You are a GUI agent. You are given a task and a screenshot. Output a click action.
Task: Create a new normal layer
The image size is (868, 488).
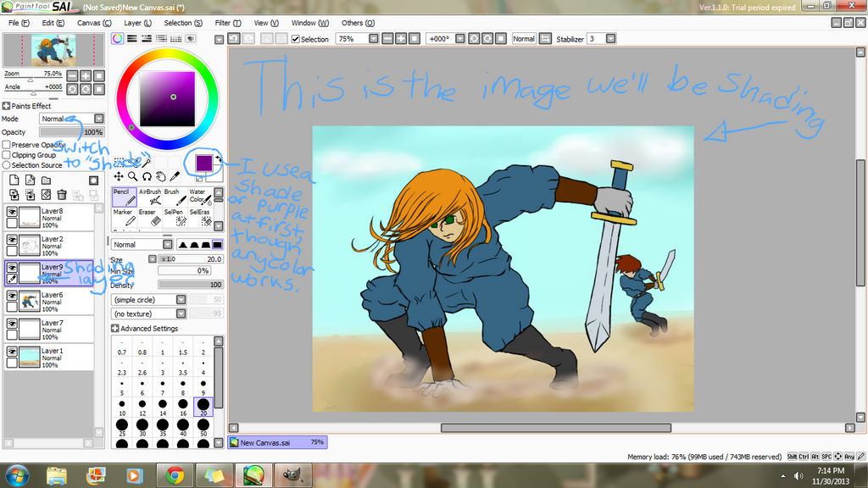point(14,180)
